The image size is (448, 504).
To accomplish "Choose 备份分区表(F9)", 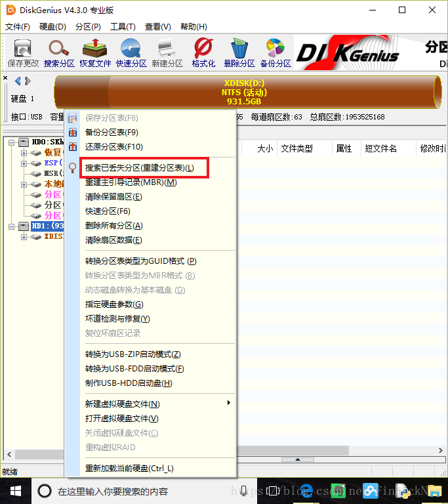I will tap(112, 133).
